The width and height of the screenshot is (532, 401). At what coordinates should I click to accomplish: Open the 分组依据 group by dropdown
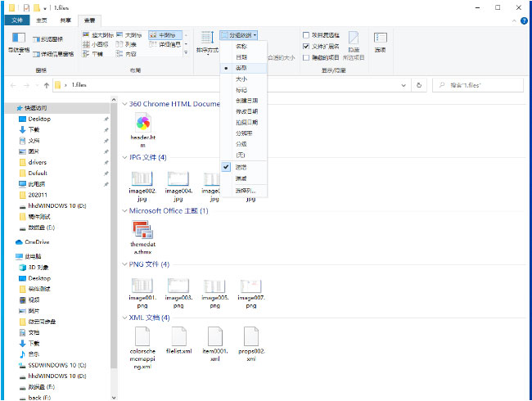point(238,35)
